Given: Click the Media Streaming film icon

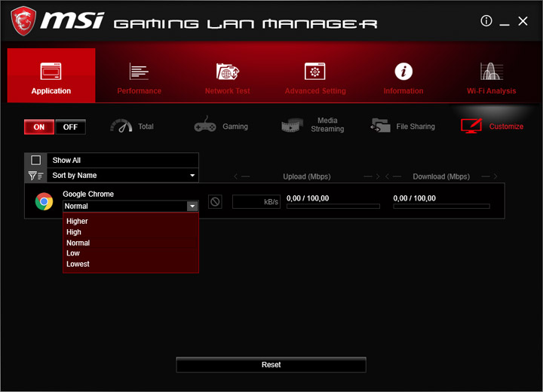Looking at the screenshot, I should pos(293,125).
